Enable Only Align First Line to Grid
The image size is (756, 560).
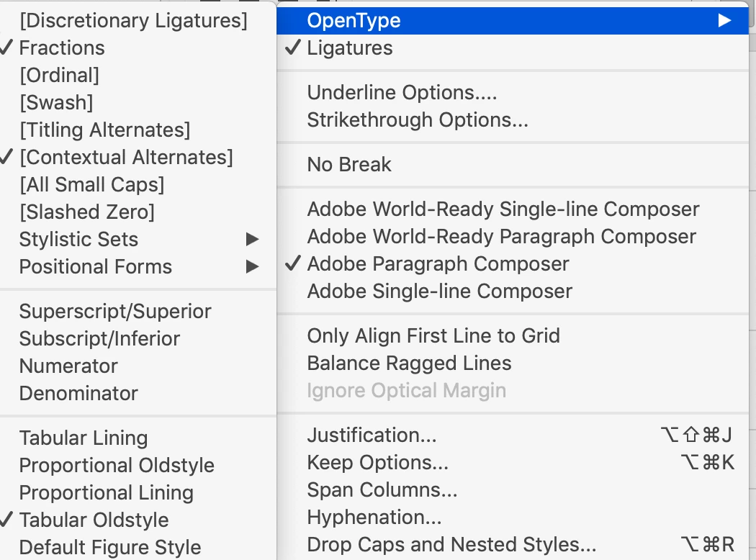pos(512,336)
